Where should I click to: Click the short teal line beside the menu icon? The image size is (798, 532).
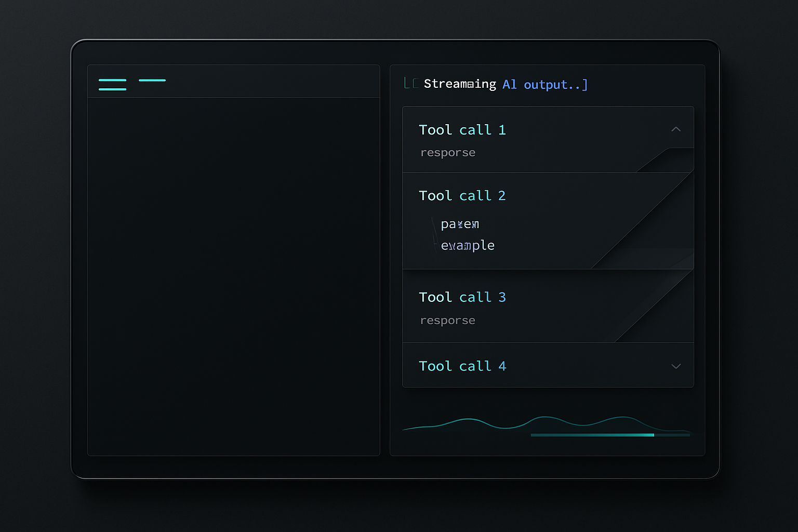[x=152, y=80]
